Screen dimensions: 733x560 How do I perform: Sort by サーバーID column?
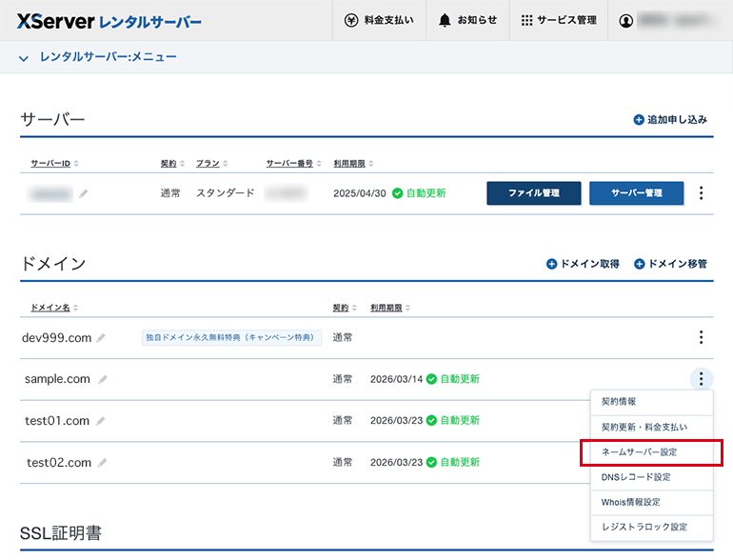(54, 163)
